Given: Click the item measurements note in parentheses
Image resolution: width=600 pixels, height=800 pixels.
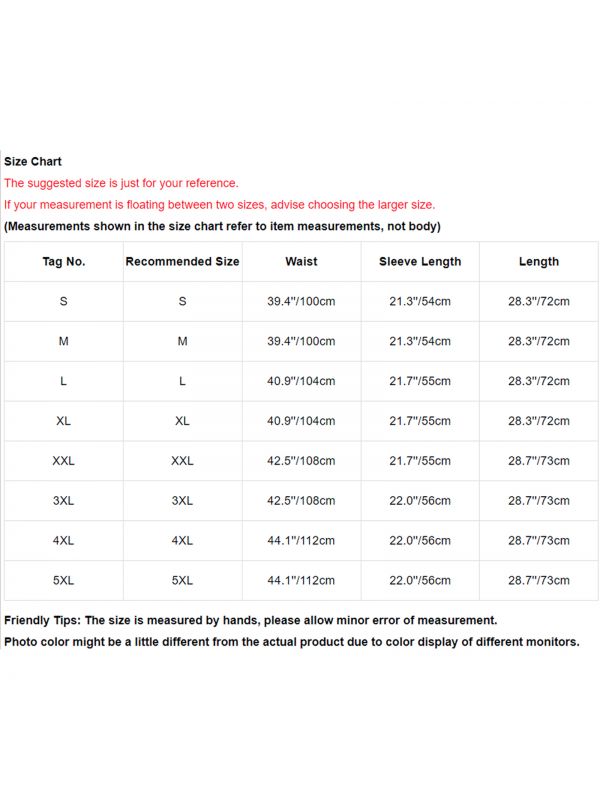Looking at the screenshot, I should (222, 226).
